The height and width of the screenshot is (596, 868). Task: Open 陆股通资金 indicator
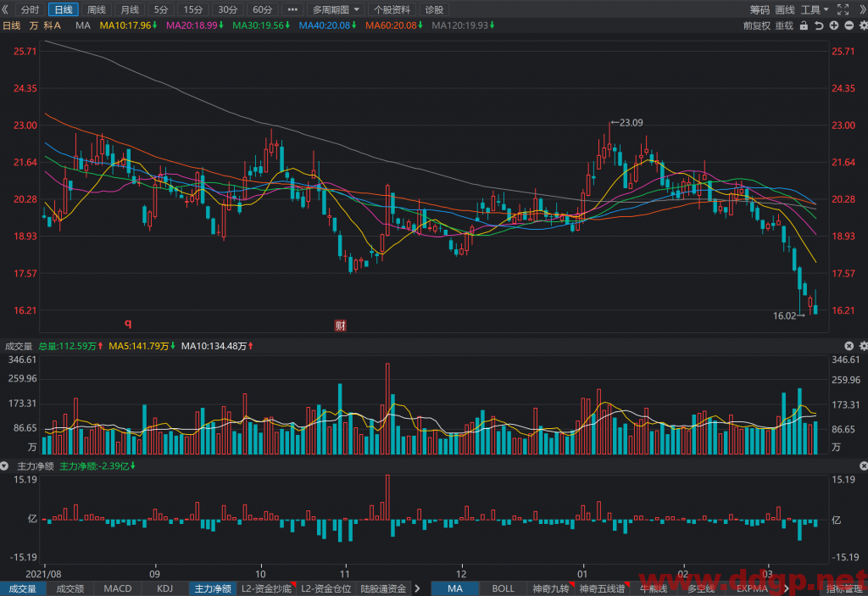tap(383, 588)
